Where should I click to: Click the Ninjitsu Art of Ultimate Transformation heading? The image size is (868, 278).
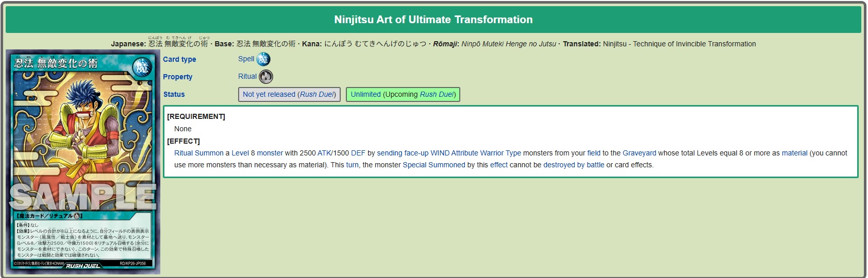coord(433,20)
